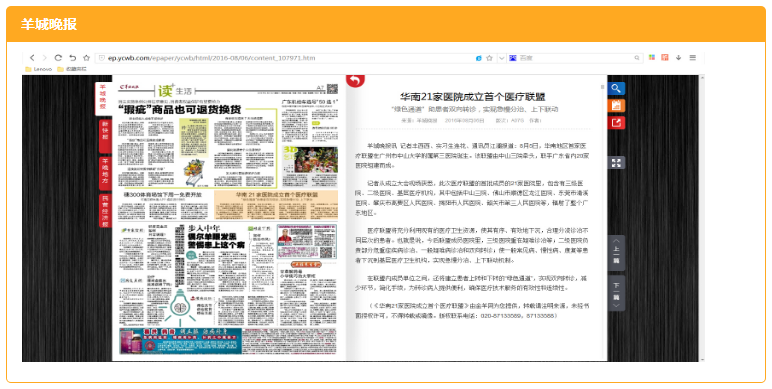
Task: Click the red circular back arrow
Action: pos(355,80)
